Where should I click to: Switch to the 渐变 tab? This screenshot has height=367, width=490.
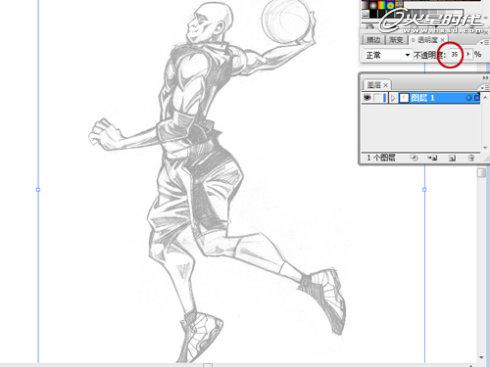click(x=396, y=40)
